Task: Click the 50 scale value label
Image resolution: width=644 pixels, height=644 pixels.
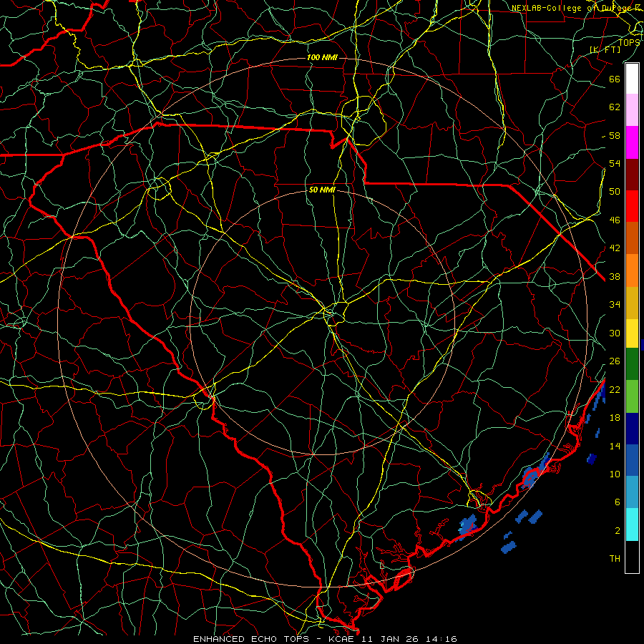Action: click(x=615, y=192)
